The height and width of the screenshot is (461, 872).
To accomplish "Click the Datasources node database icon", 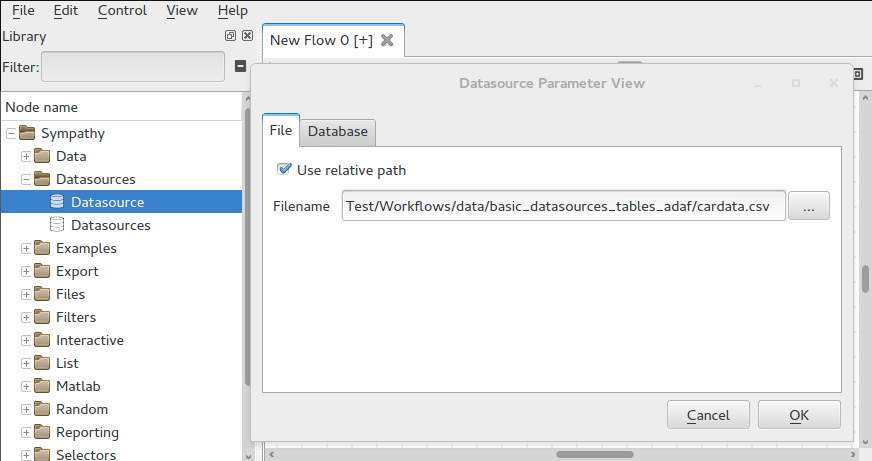I will coord(57,225).
